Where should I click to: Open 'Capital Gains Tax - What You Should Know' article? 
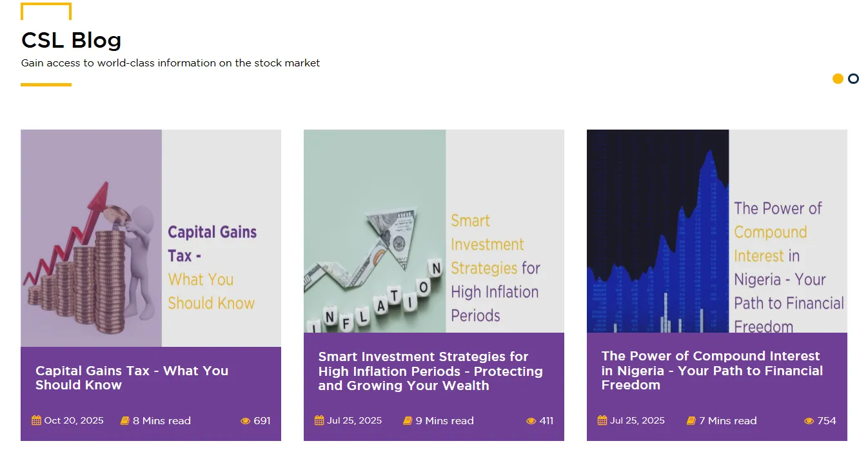pos(132,378)
